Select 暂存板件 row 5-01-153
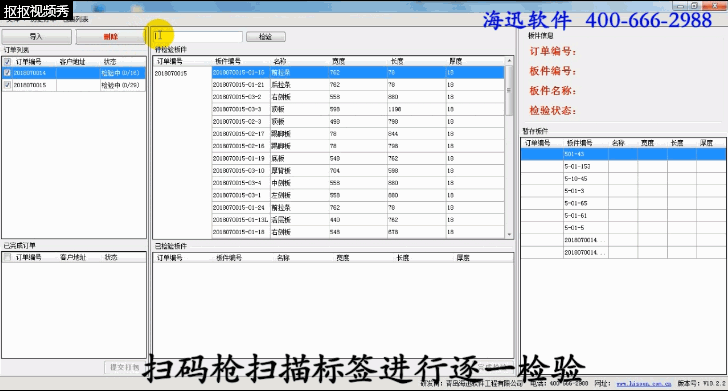728x391 pixels. 624,166
